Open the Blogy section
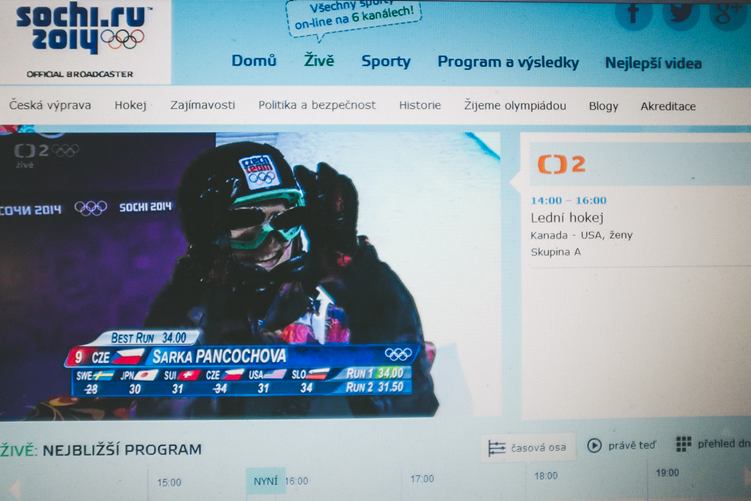 click(x=603, y=106)
